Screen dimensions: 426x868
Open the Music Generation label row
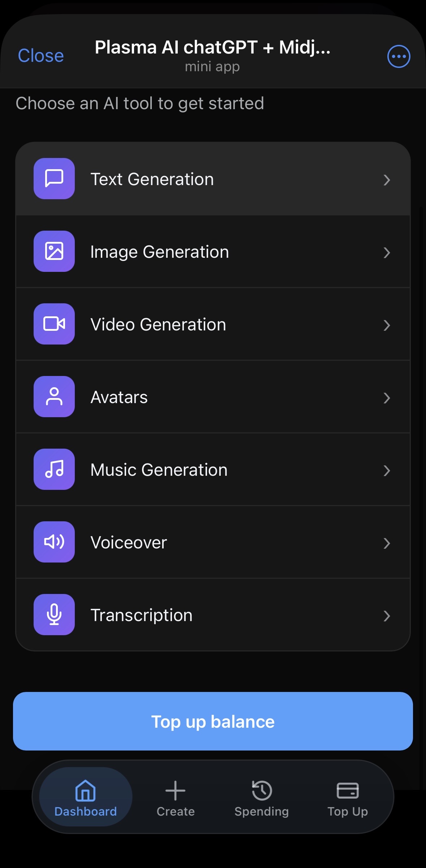tap(213, 469)
